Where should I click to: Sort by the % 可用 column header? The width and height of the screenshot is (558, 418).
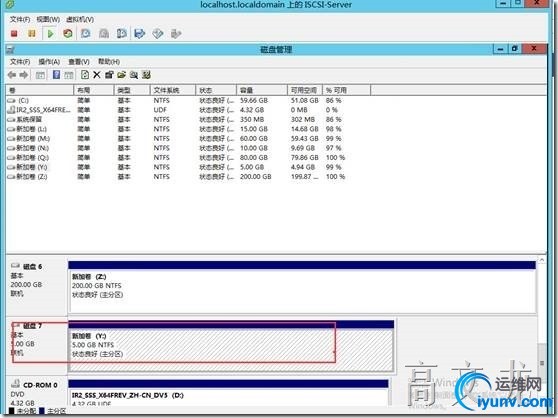click(x=346, y=90)
